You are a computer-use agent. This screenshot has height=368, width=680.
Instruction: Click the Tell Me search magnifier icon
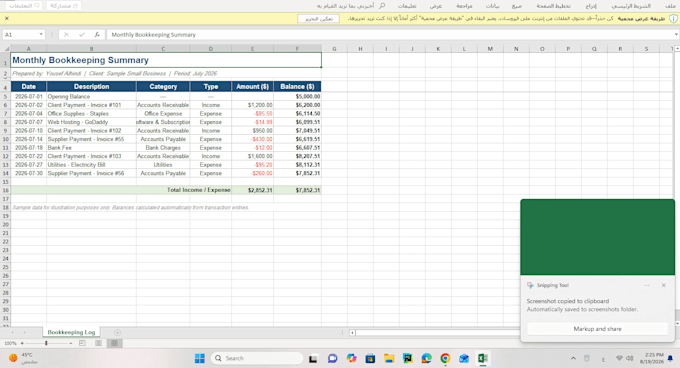tap(382, 6)
